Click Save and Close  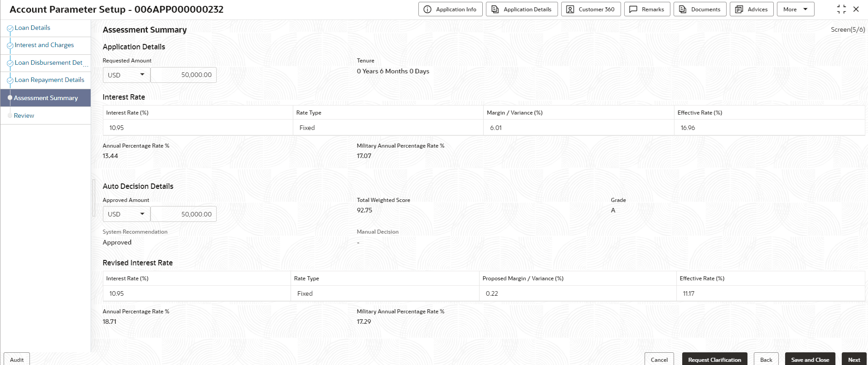click(810, 360)
